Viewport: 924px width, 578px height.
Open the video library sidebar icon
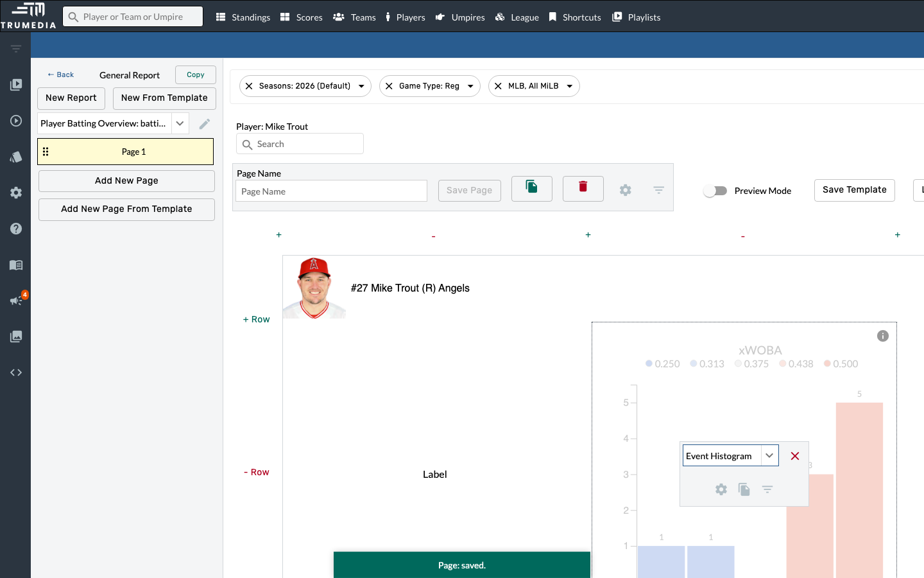tap(16, 85)
